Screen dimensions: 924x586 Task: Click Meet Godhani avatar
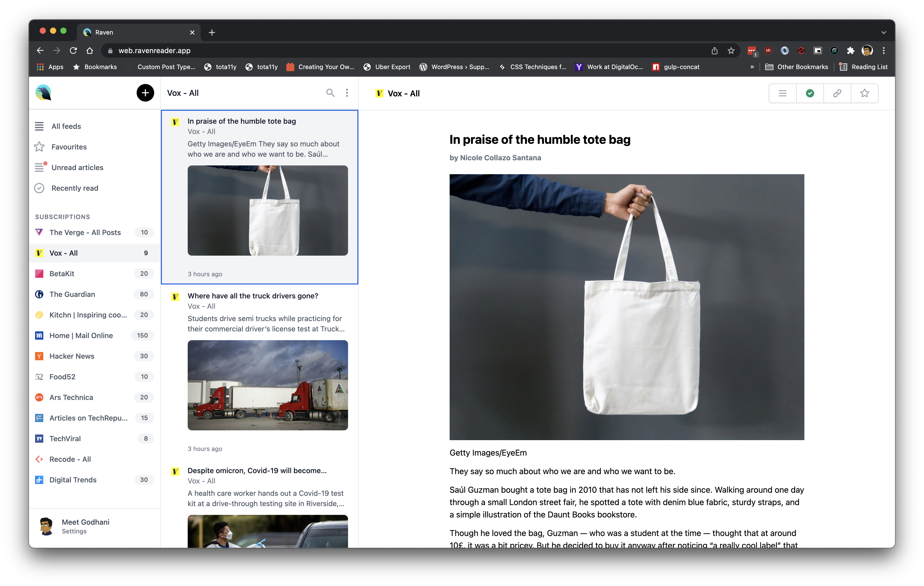pyautogui.click(x=46, y=526)
